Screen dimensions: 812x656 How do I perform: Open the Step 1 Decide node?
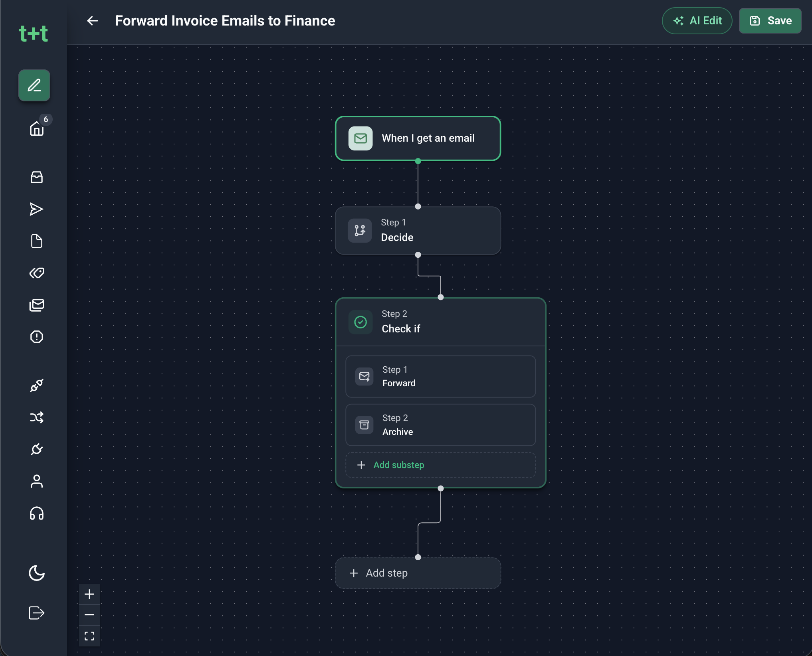pos(418,231)
